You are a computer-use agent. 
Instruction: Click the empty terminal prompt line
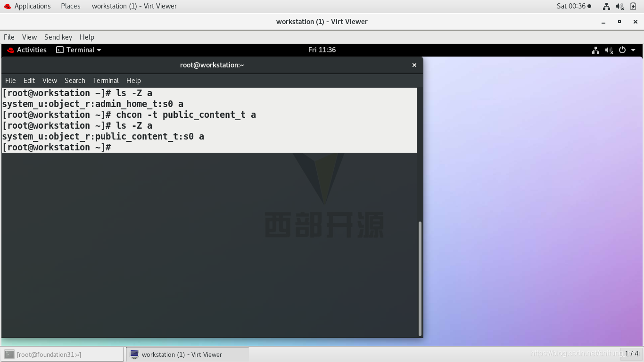coord(57,148)
